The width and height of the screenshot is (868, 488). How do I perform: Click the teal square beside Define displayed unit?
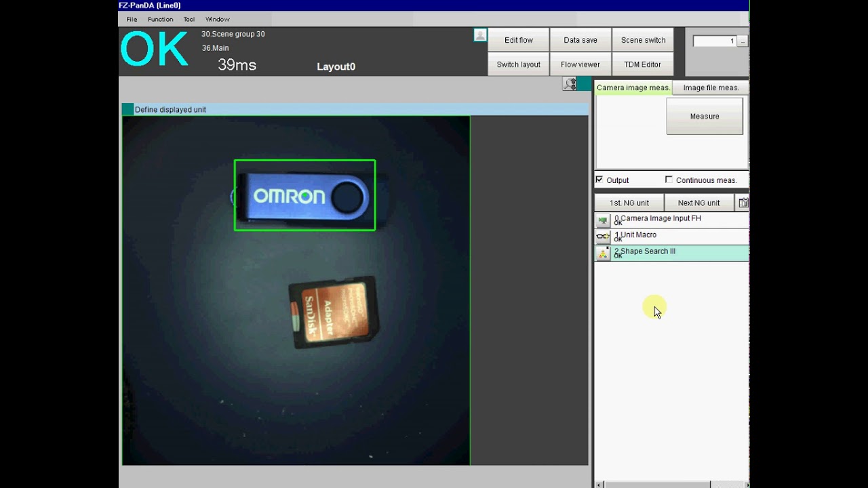click(x=127, y=109)
